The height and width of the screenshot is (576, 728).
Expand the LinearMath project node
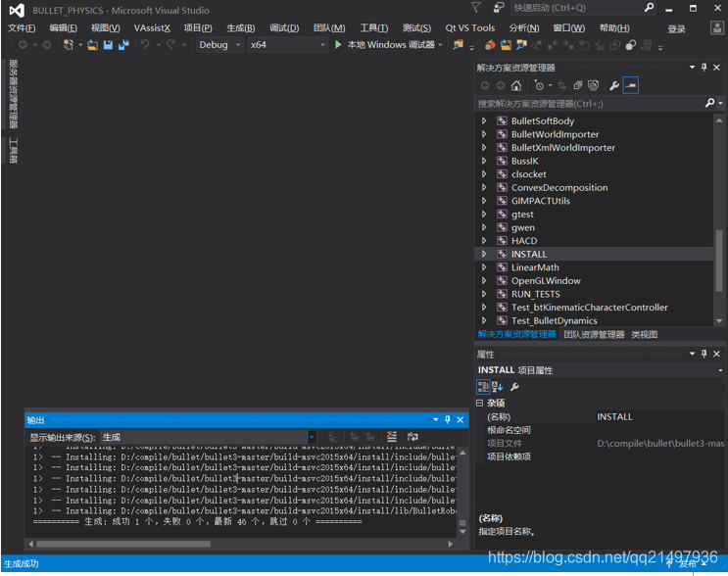tap(484, 267)
